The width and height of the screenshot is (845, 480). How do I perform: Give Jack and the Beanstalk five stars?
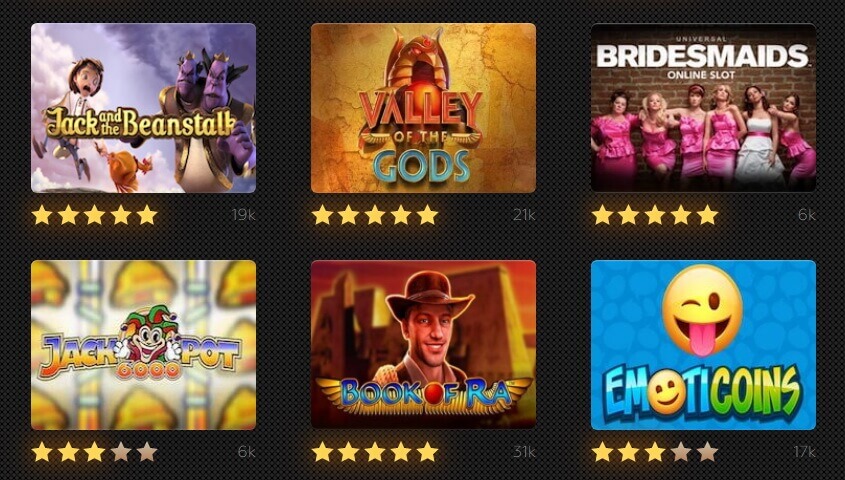(147, 215)
